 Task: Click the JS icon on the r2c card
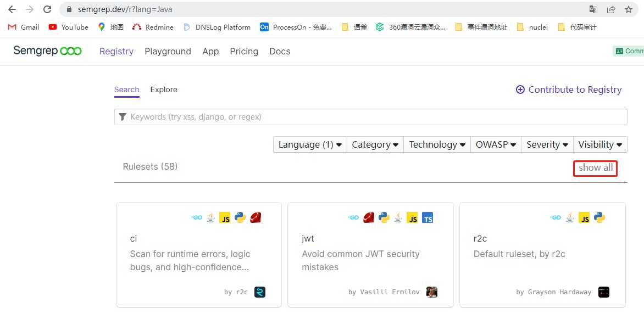click(x=584, y=218)
